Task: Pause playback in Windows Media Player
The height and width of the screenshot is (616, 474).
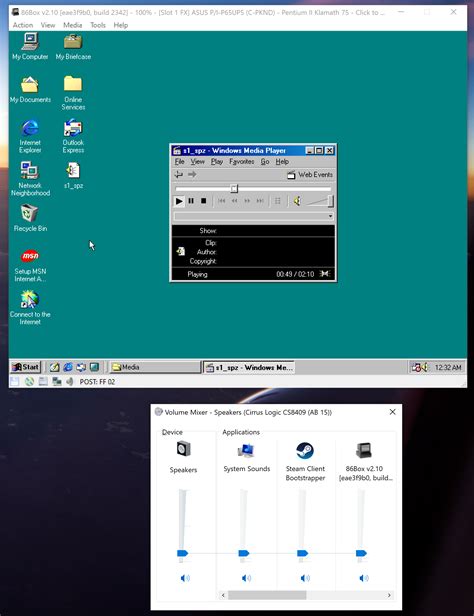Action: tap(191, 201)
